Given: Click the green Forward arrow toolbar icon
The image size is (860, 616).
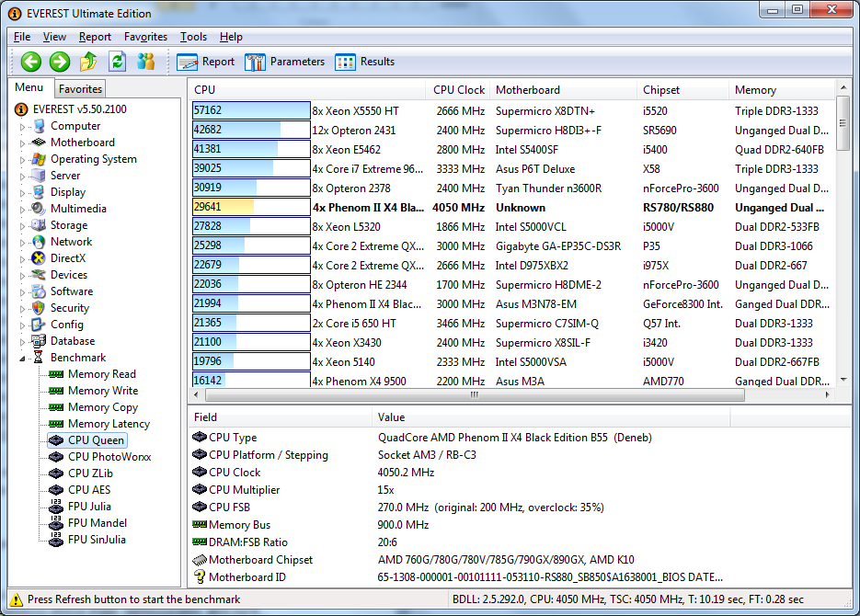Looking at the screenshot, I should pyautogui.click(x=60, y=62).
